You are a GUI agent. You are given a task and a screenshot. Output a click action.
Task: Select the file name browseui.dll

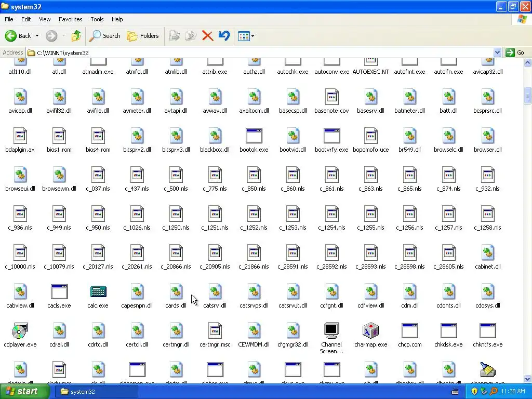[20, 189]
